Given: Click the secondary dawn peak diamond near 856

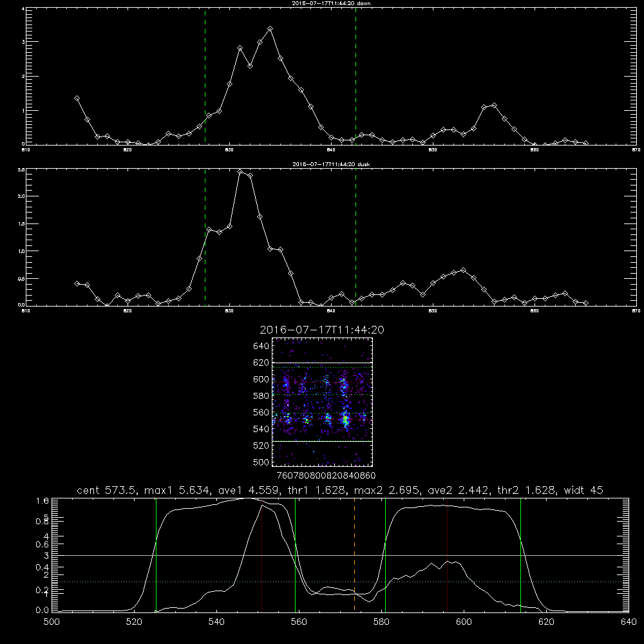Looking at the screenshot, I should [x=494, y=106].
